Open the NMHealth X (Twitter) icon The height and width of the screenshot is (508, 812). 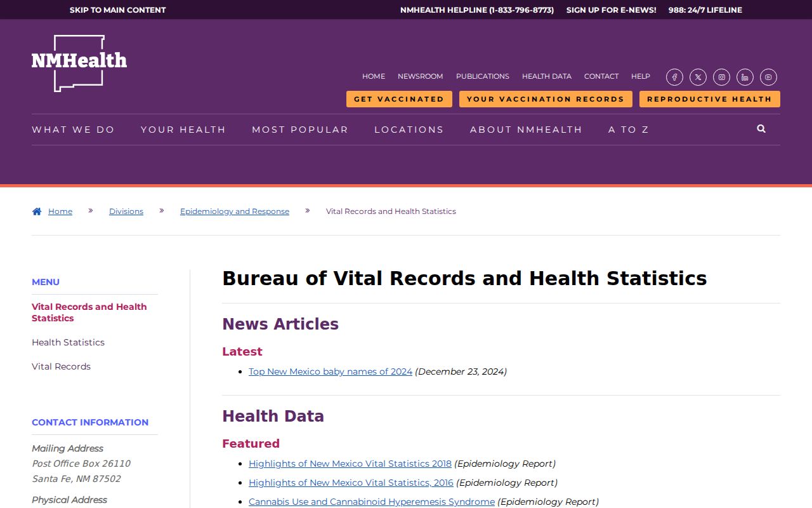pyautogui.click(x=698, y=77)
